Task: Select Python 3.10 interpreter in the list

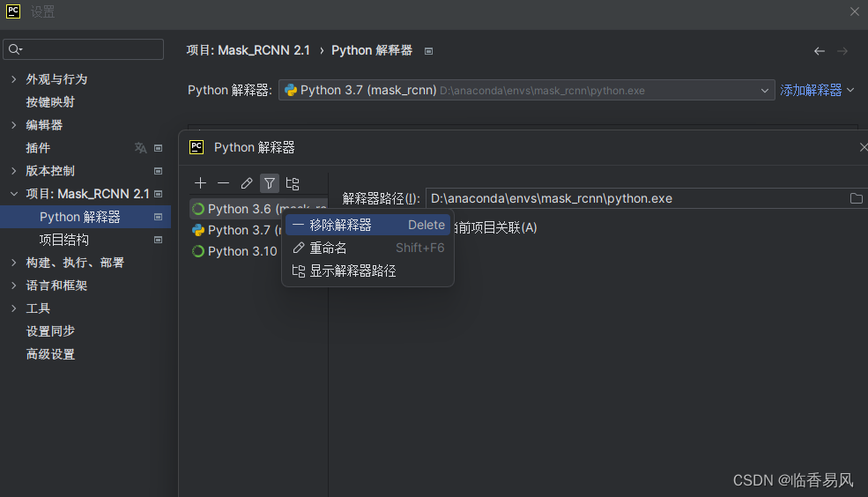Action: pyautogui.click(x=237, y=251)
